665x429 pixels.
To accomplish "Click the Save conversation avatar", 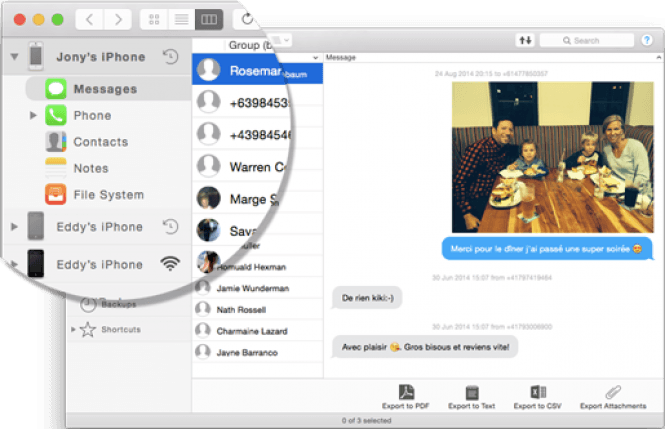I will [x=208, y=230].
